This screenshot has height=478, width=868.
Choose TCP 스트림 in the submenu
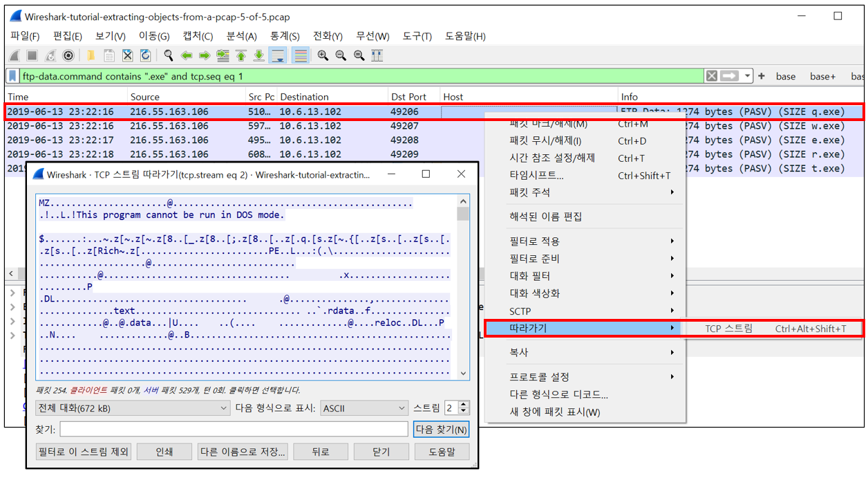(x=773, y=329)
